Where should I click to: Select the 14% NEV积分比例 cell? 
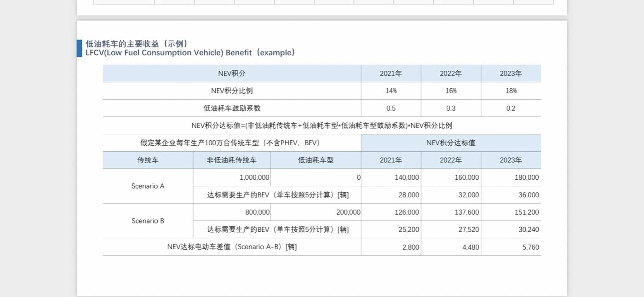click(391, 91)
